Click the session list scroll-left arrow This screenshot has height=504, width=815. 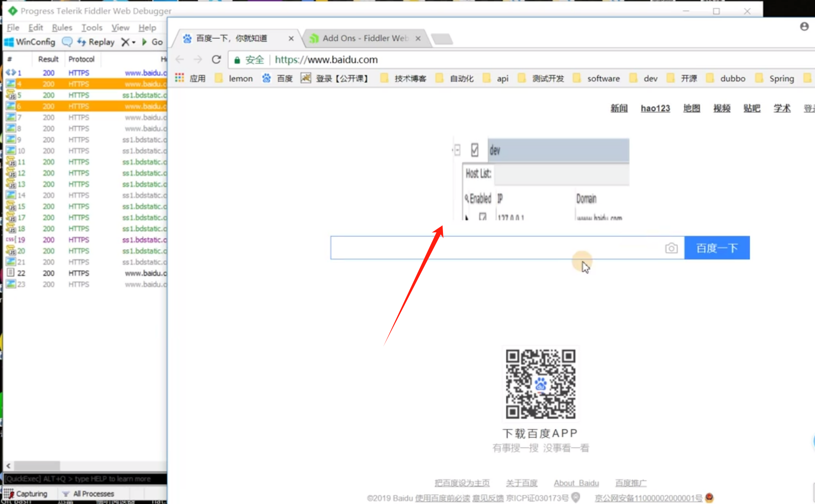pyautogui.click(x=8, y=466)
